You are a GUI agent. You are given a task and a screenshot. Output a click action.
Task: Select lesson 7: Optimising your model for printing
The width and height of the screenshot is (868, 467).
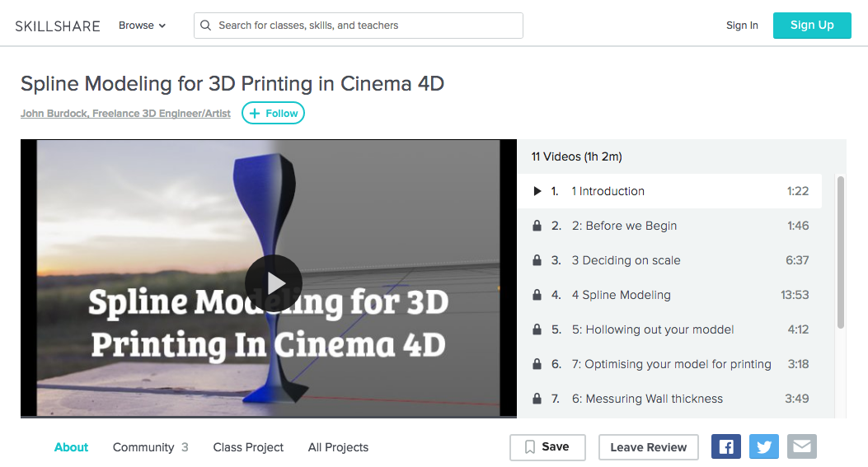669,364
